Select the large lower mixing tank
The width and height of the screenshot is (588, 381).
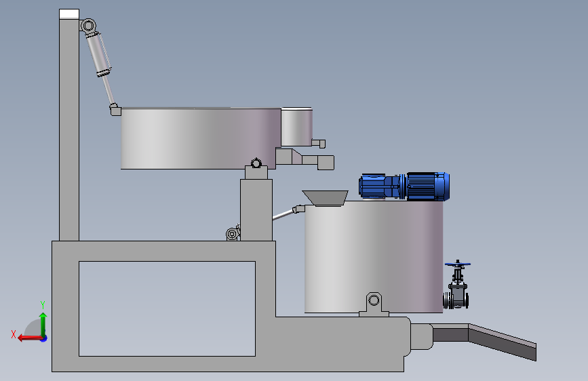coord(374,256)
